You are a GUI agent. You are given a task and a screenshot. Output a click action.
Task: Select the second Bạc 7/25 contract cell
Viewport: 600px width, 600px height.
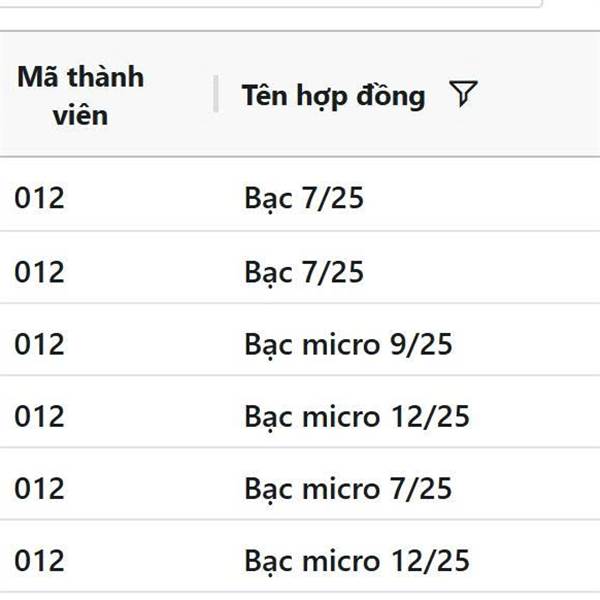(304, 272)
